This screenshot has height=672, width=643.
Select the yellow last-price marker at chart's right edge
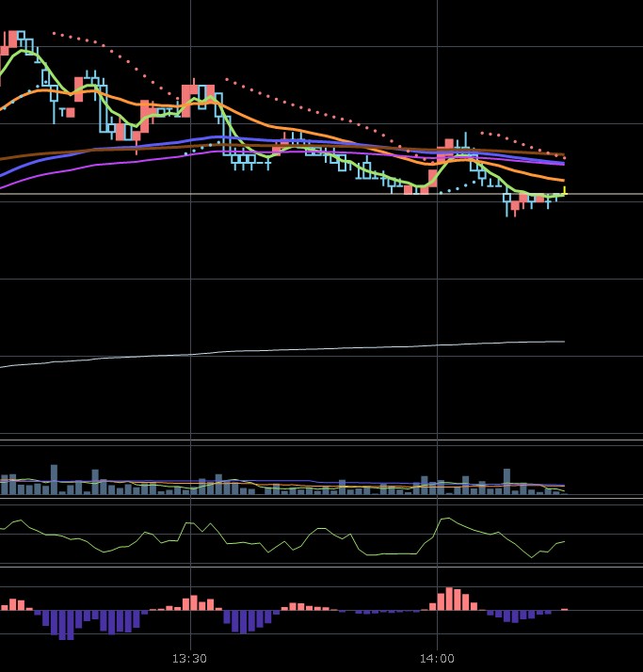coord(564,190)
